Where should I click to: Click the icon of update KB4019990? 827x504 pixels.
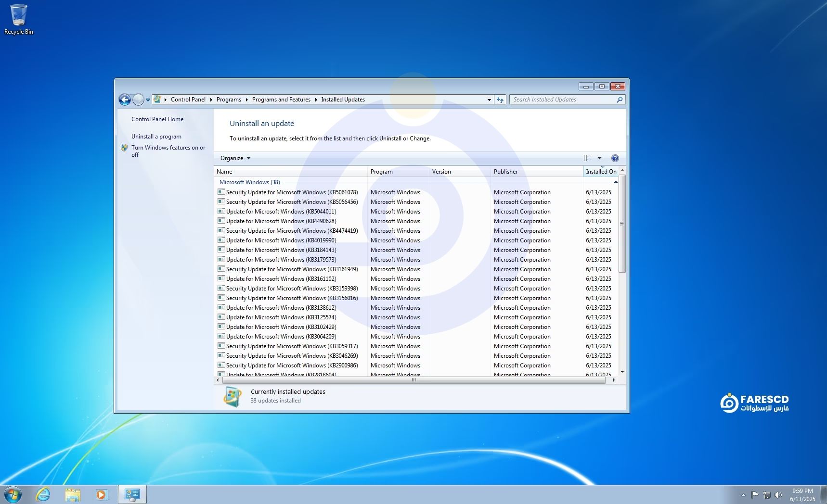coord(221,240)
